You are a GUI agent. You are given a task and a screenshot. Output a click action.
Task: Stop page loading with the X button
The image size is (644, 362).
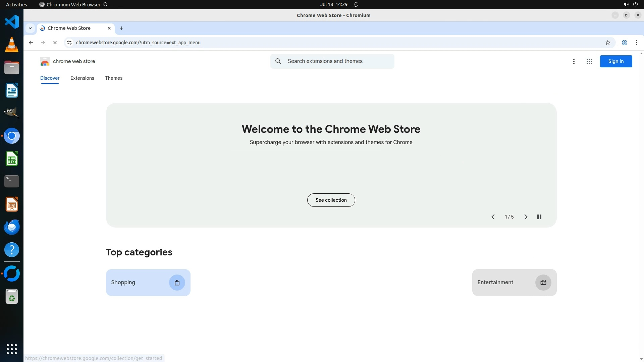tap(55, 43)
